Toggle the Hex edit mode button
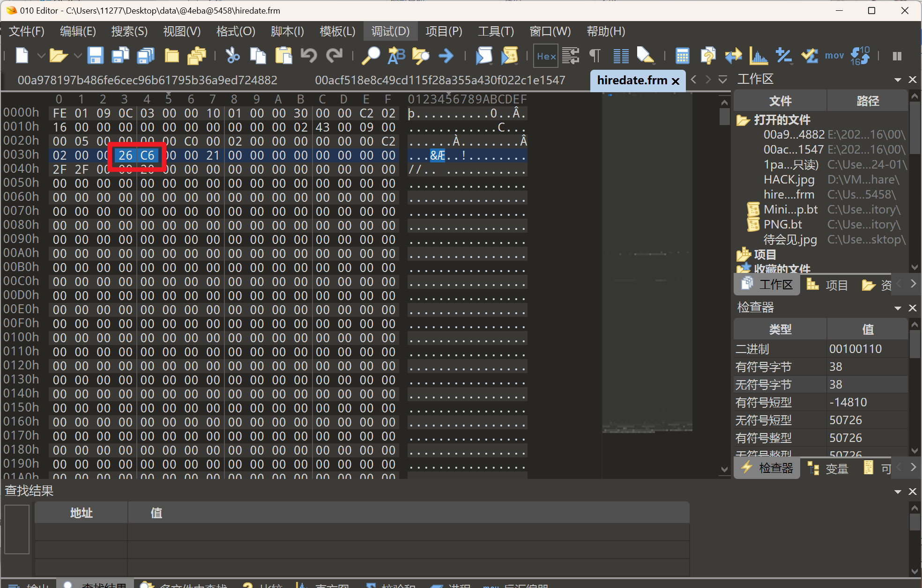The height and width of the screenshot is (588, 922). click(546, 56)
